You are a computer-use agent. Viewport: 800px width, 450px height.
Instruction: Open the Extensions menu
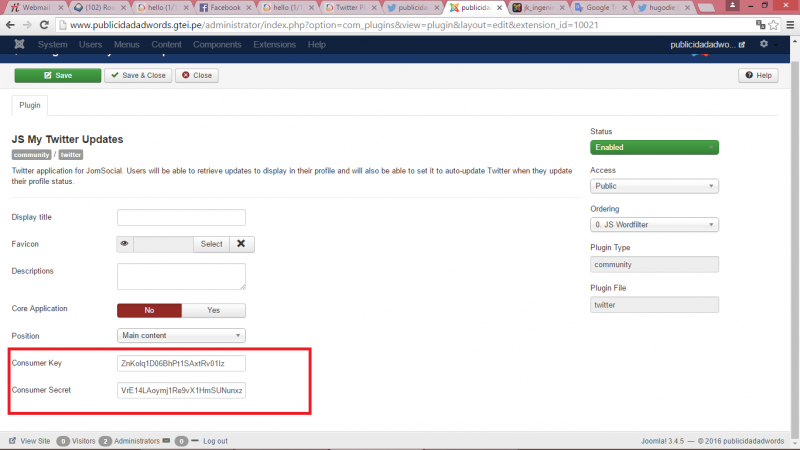274,44
